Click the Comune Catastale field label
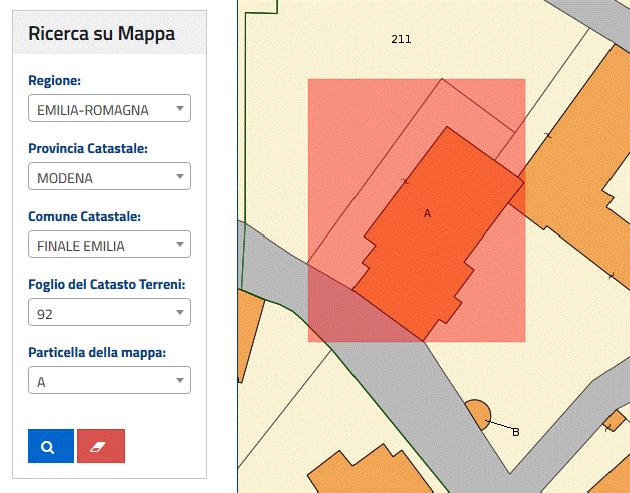Viewport: 630px width, 493px height. pyautogui.click(x=84, y=216)
